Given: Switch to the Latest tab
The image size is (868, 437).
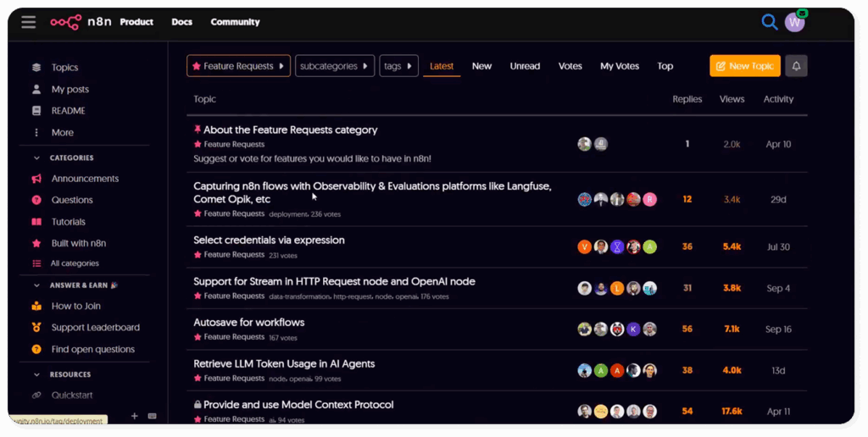Looking at the screenshot, I should 442,66.
